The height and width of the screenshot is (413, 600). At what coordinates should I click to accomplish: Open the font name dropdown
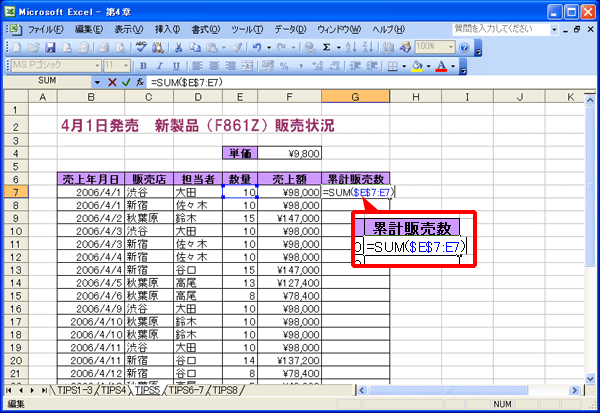coord(97,66)
